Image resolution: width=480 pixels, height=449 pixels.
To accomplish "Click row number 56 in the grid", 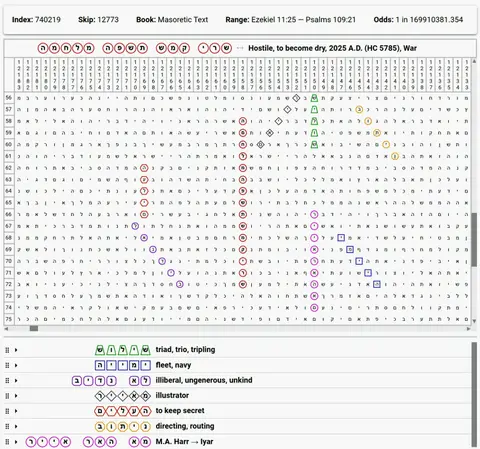I will (x=9, y=98).
